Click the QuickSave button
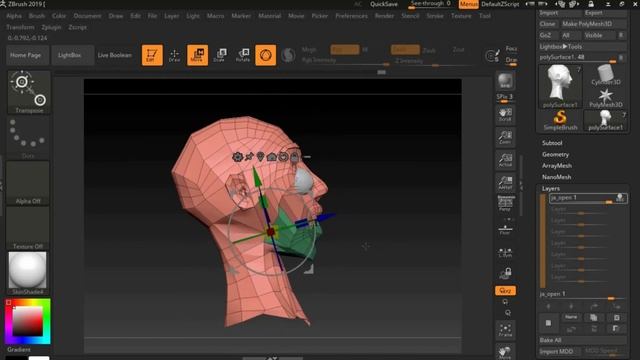640x360 pixels. coord(384,4)
